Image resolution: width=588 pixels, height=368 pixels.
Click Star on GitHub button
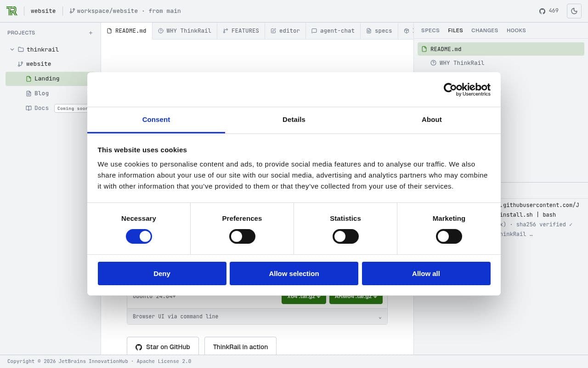pos(163,346)
